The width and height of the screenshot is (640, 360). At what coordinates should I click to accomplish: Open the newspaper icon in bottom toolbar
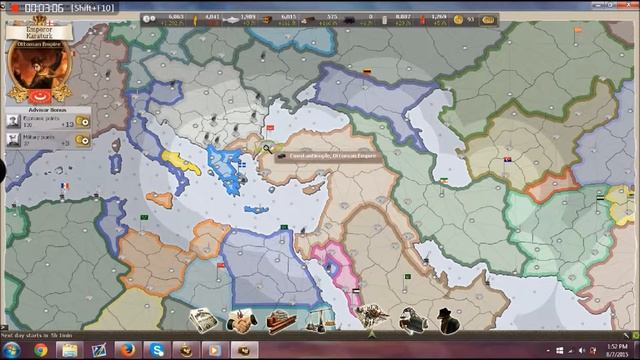pos(204,320)
